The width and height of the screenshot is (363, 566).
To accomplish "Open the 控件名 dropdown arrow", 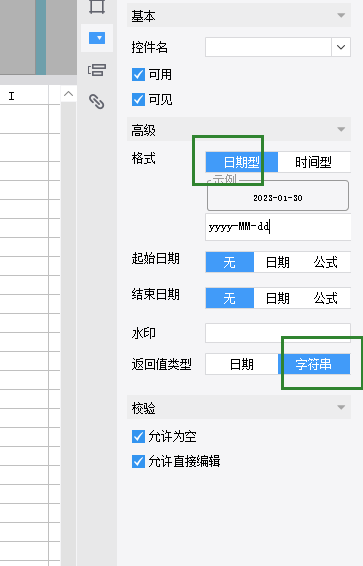I will click(x=341, y=47).
